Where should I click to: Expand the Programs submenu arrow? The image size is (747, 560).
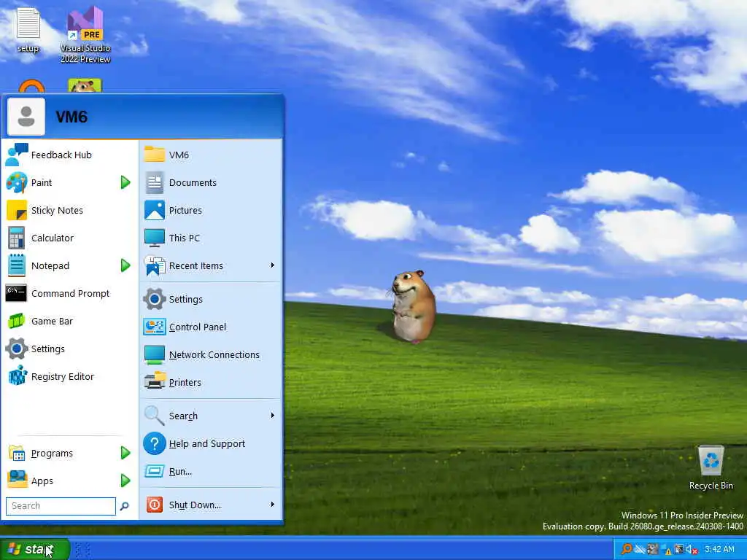pyautogui.click(x=125, y=453)
